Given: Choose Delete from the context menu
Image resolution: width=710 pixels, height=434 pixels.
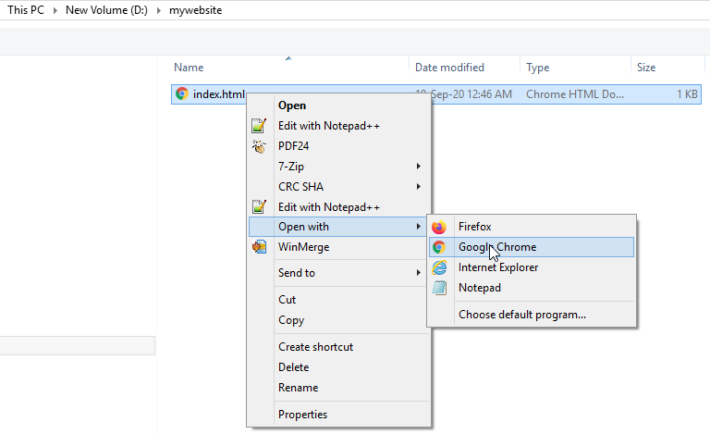Looking at the screenshot, I should pyautogui.click(x=294, y=367).
